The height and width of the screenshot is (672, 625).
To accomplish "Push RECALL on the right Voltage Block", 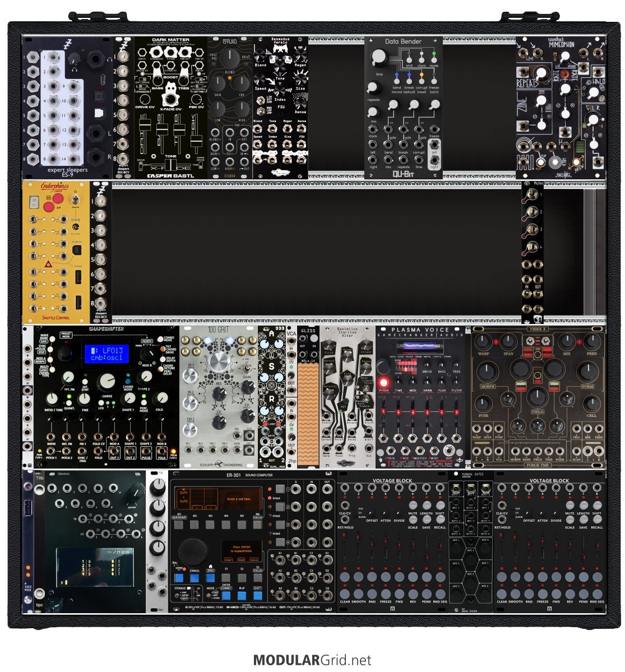I will tap(597, 519).
